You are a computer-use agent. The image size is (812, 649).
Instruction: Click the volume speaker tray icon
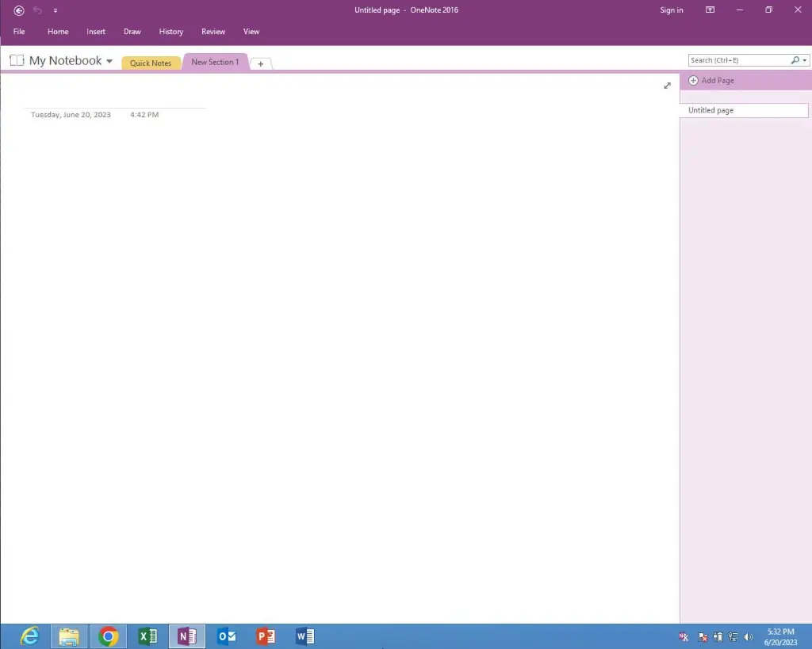749,636
